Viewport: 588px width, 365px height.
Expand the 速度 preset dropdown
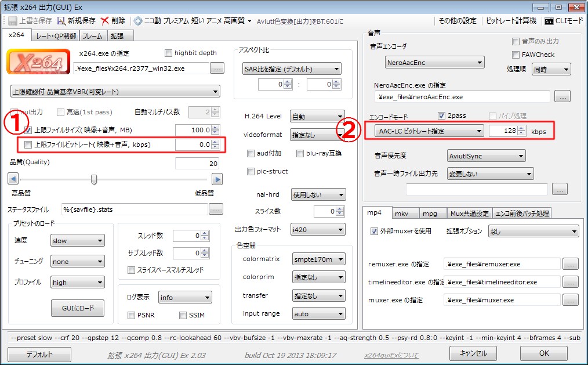pyautogui.click(x=77, y=241)
